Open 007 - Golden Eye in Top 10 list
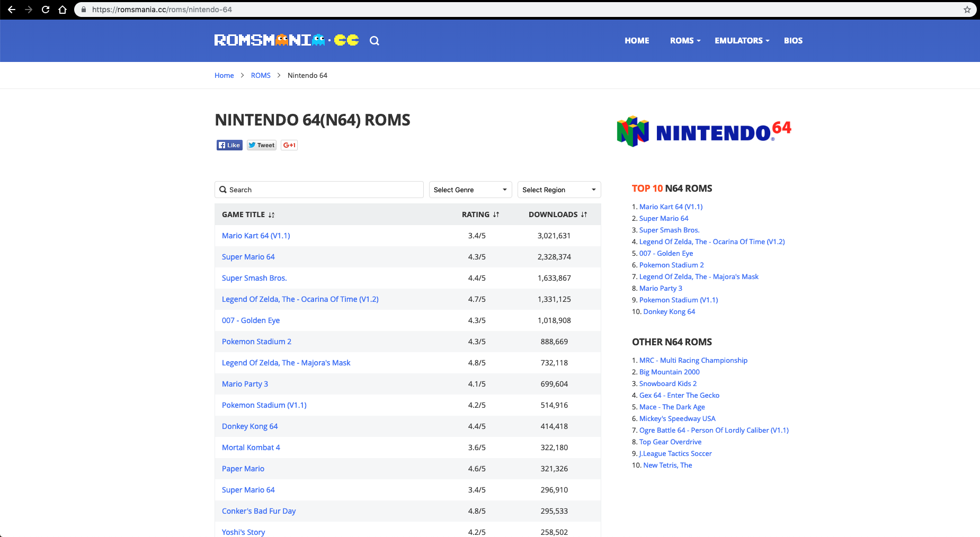 (x=666, y=253)
